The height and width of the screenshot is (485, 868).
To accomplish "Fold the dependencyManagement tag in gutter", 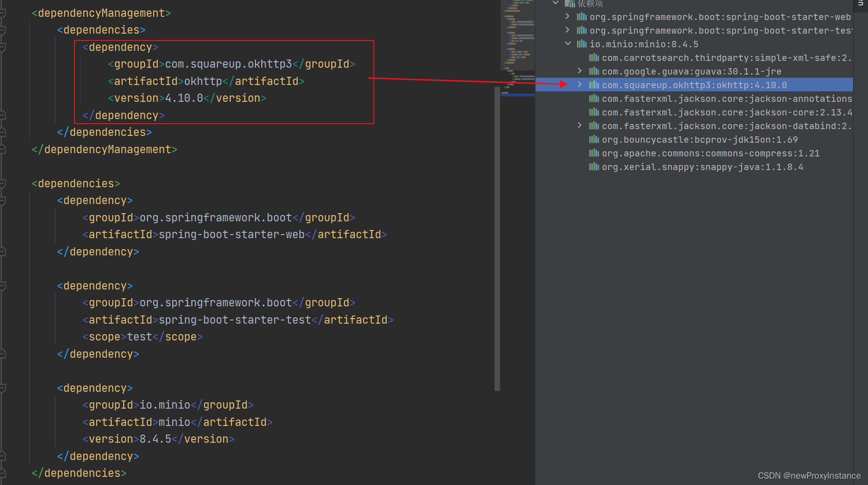I will (x=3, y=13).
